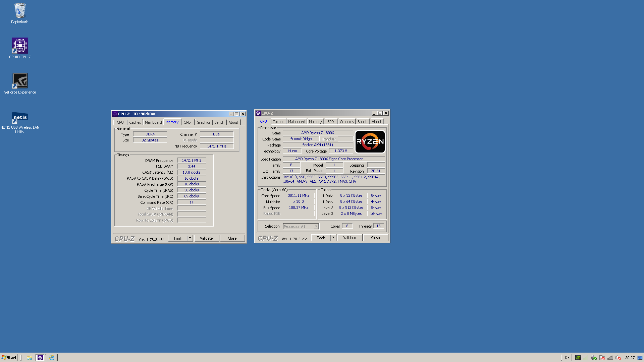Click the Cycle Time value 36 clocks

pyautogui.click(x=192, y=190)
